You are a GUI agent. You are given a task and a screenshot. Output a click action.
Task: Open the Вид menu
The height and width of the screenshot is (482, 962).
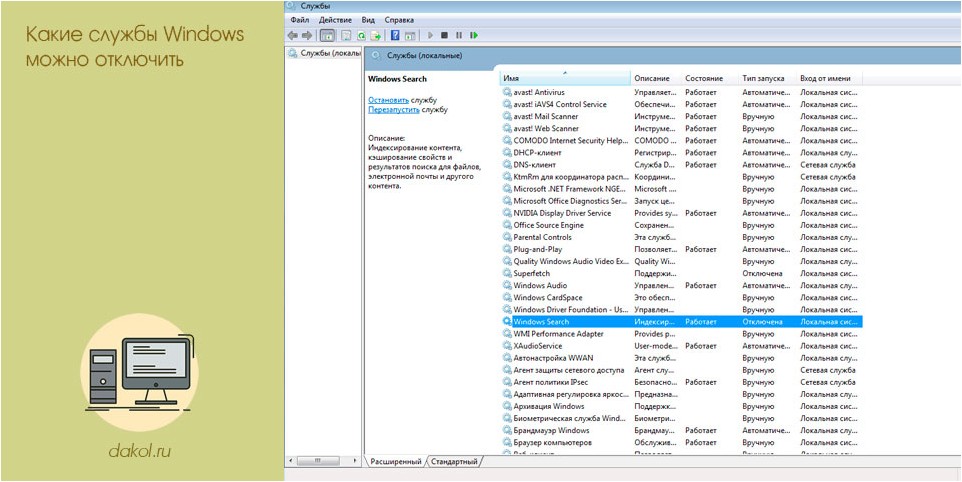click(368, 20)
